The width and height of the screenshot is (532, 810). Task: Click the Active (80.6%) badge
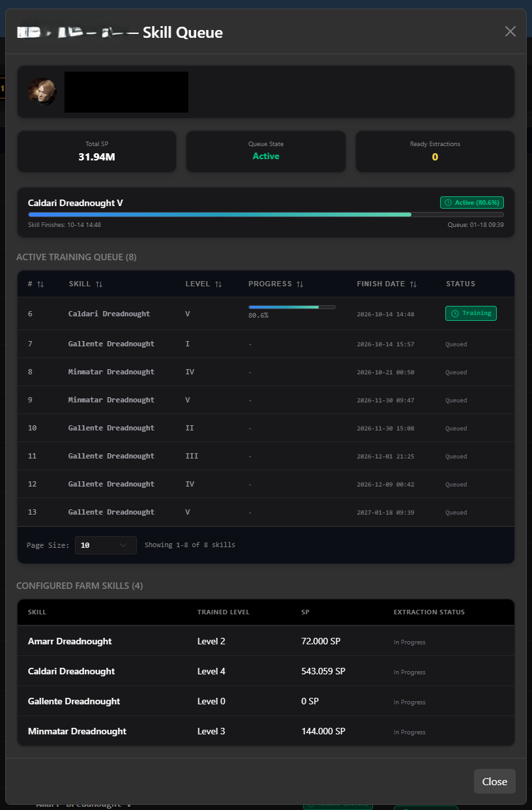point(472,203)
